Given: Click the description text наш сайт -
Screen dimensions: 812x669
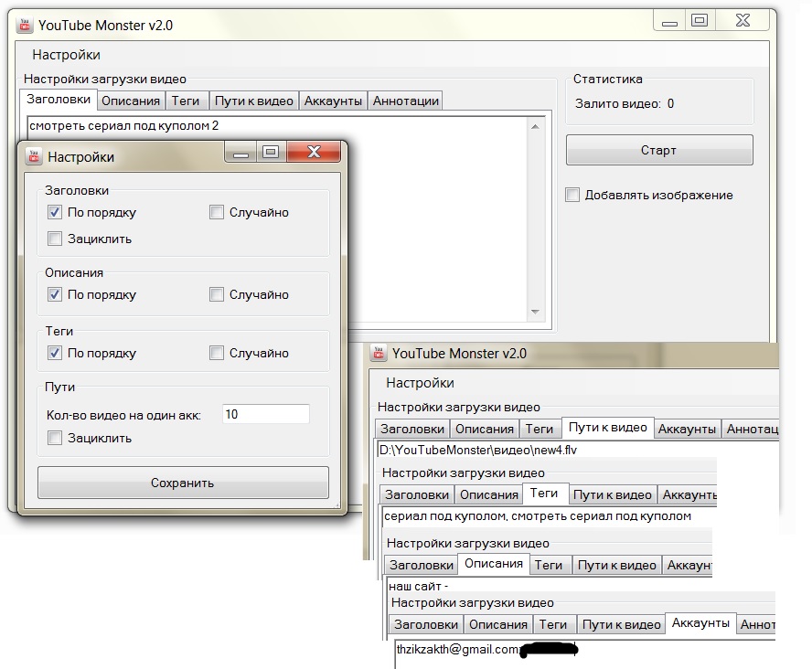Looking at the screenshot, I should [x=419, y=586].
